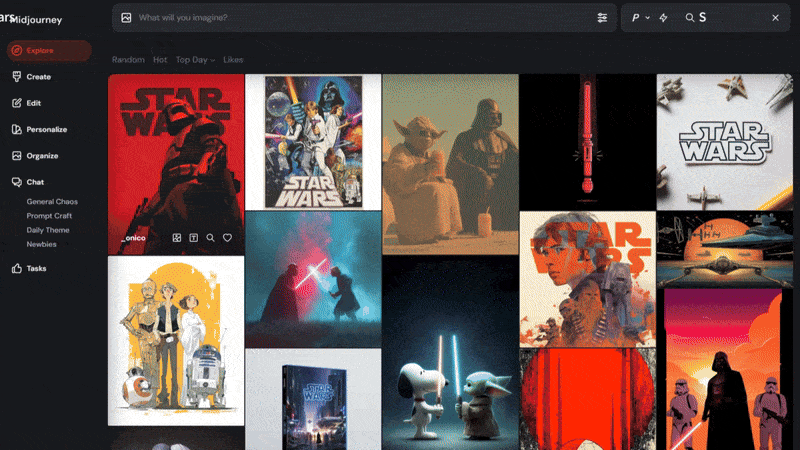
Task: Click the use-prompt text icon on _onico poster
Action: [193, 238]
